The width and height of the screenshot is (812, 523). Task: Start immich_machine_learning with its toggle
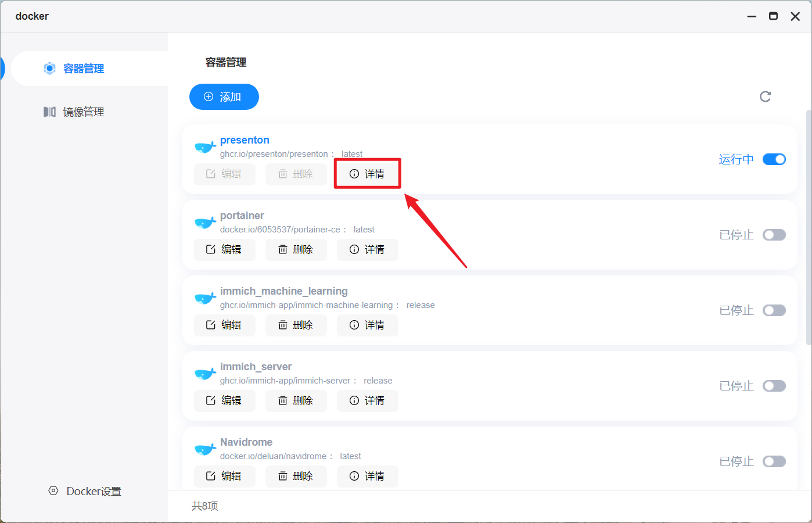click(x=774, y=310)
